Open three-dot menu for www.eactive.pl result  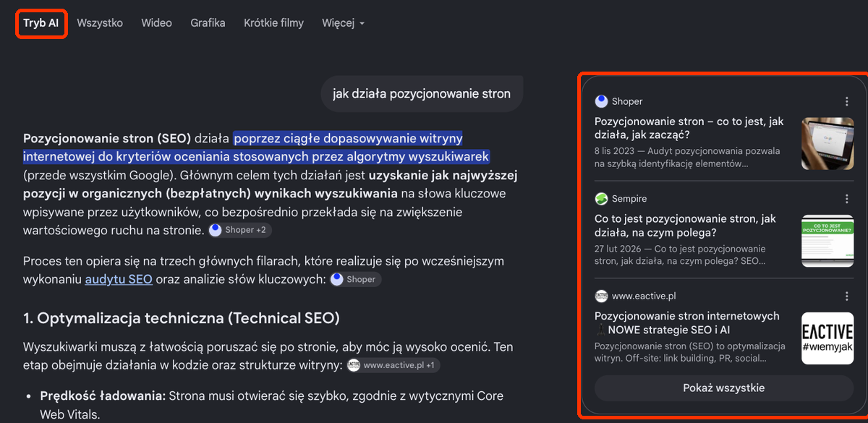846,296
